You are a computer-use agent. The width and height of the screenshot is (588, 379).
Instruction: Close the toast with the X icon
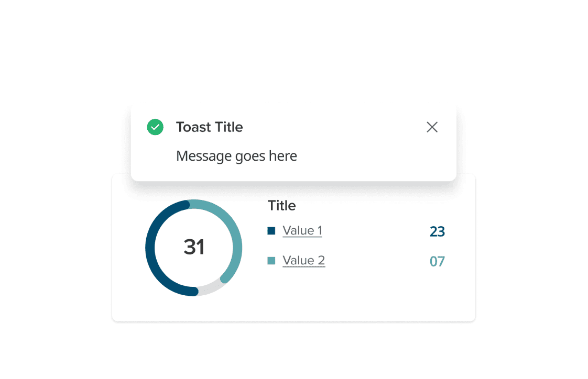pyautogui.click(x=432, y=127)
